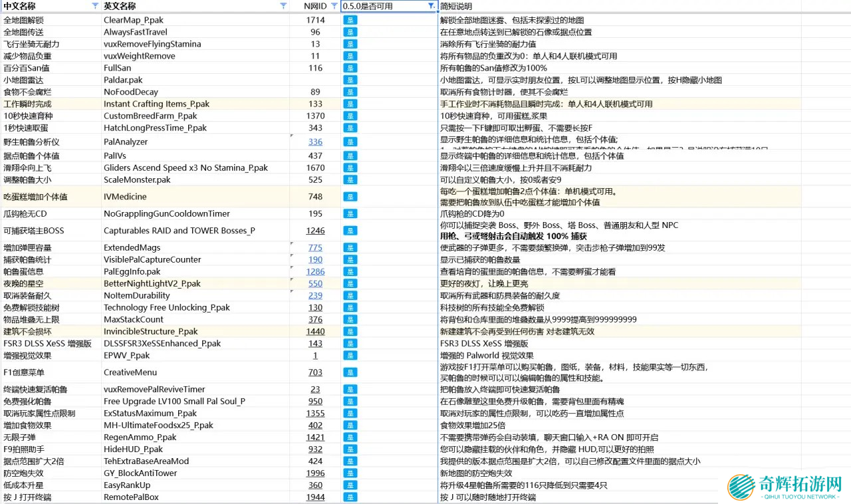
Task: Open the PalAnalyzer ID link 336
Action: pos(315,142)
